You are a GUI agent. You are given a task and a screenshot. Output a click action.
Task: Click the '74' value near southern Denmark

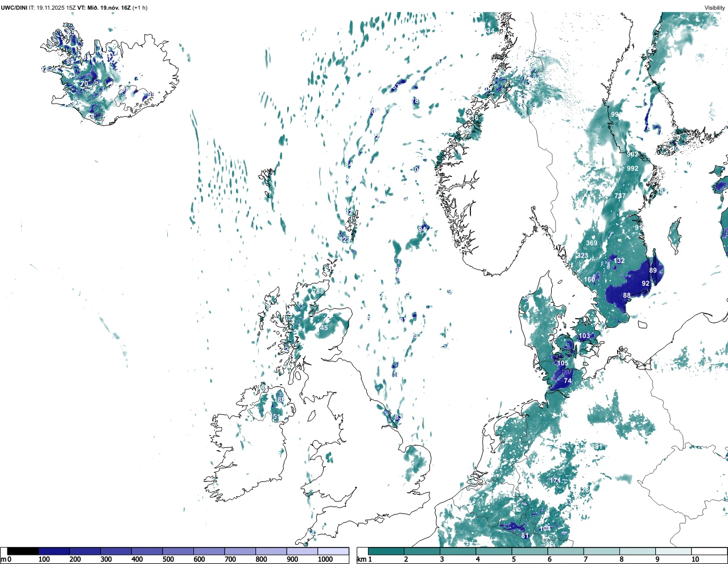[x=568, y=381]
